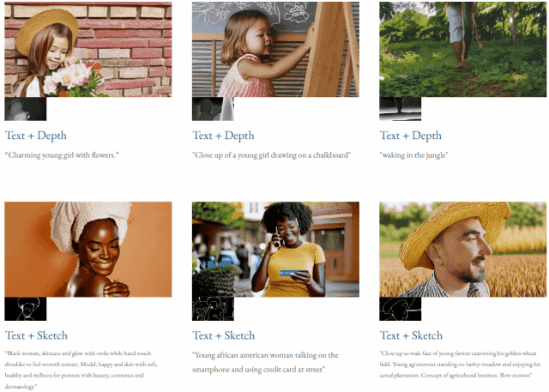Click the "waking in the jungle" caption
The width and height of the screenshot is (549, 392).
coord(413,155)
